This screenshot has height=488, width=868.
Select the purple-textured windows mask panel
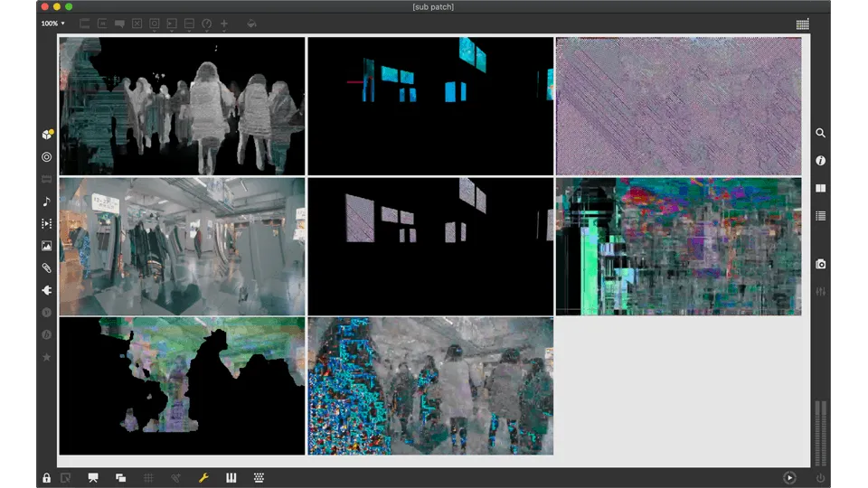tap(430, 246)
